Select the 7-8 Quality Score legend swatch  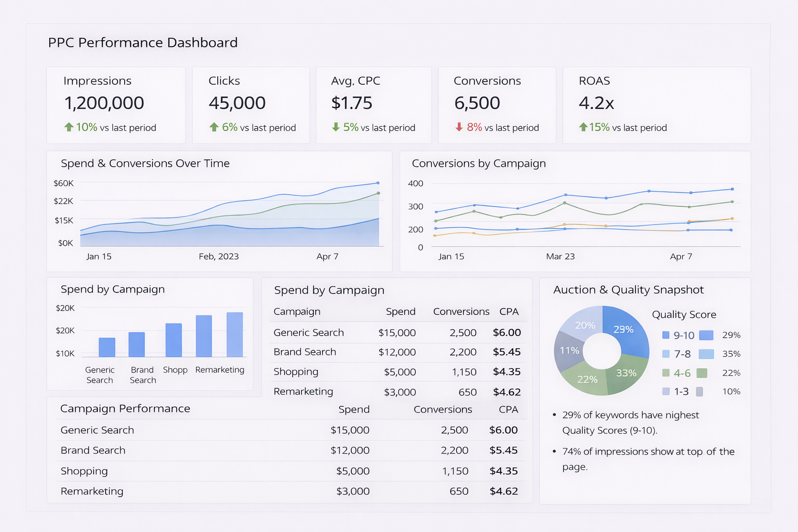pos(666,354)
